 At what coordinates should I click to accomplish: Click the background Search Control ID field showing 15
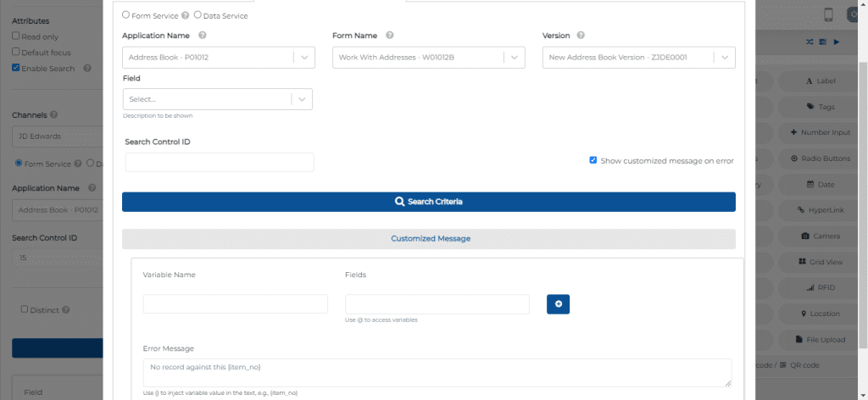coord(58,258)
